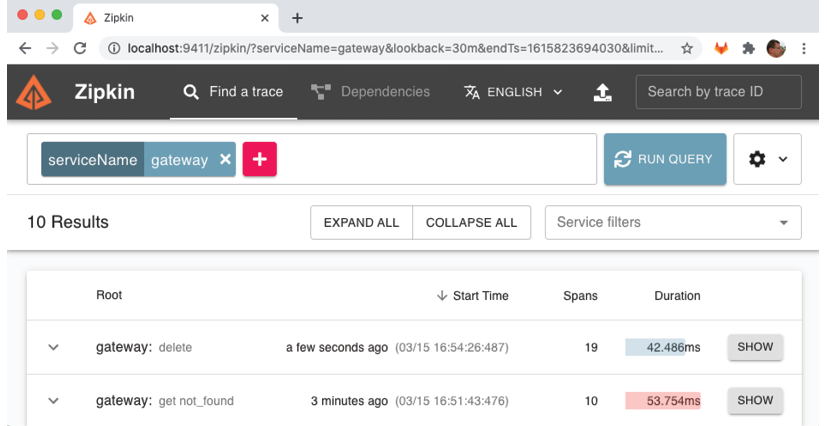The height and width of the screenshot is (426, 827).
Task: Open a new browser tab
Action: pos(297,18)
